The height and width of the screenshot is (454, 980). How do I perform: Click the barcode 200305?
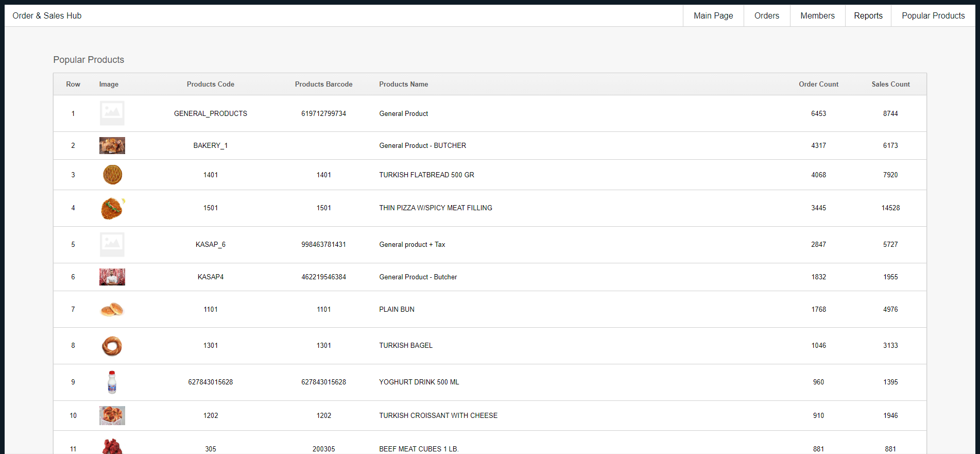pyautogui.click(x=324, y=449)
